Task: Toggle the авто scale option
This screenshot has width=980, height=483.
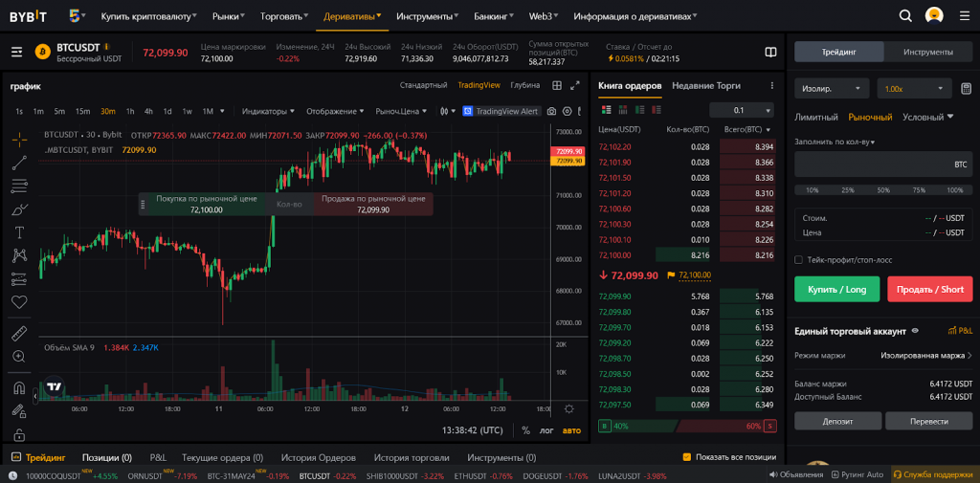Action: point(571,430)
